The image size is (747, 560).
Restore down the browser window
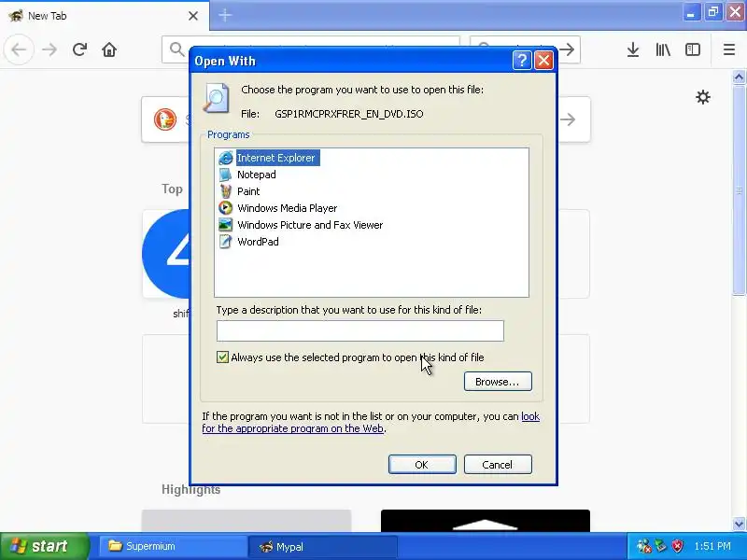712,12
